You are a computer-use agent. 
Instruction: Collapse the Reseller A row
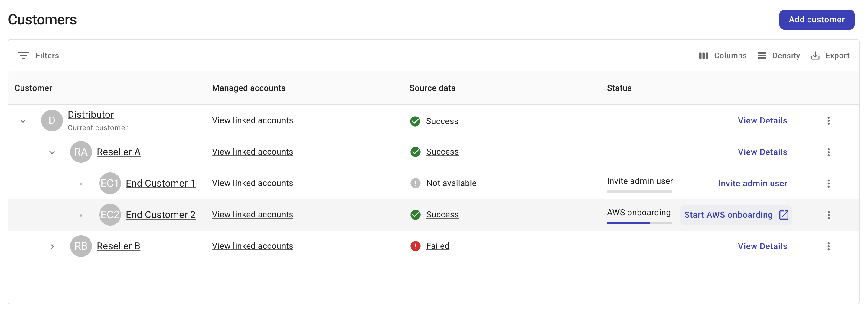52,152
